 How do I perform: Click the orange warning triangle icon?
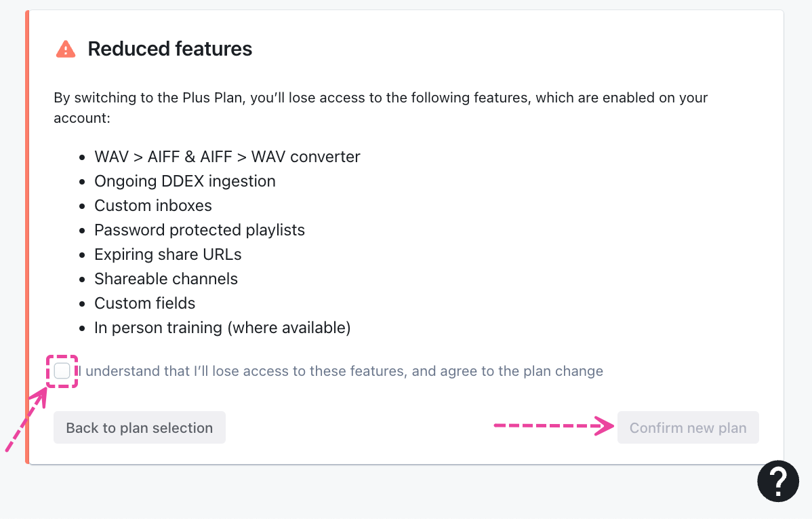(x=66, y=49)
